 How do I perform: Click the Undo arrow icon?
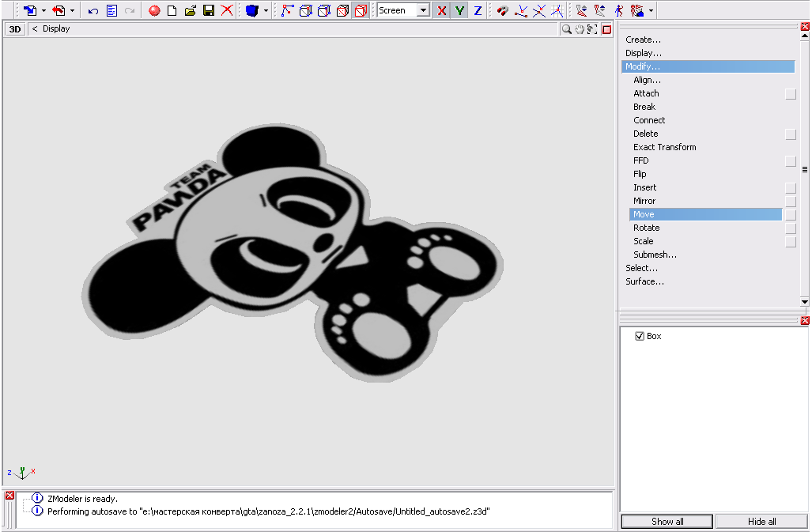[93, 11]
